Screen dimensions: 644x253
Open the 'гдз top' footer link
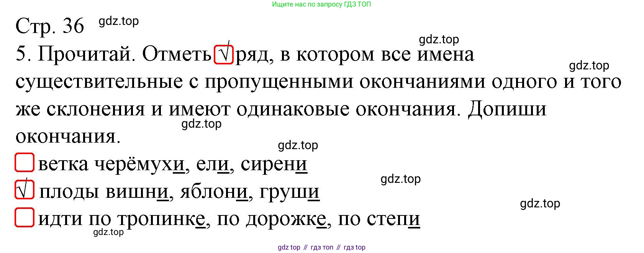tap(354, 247)
